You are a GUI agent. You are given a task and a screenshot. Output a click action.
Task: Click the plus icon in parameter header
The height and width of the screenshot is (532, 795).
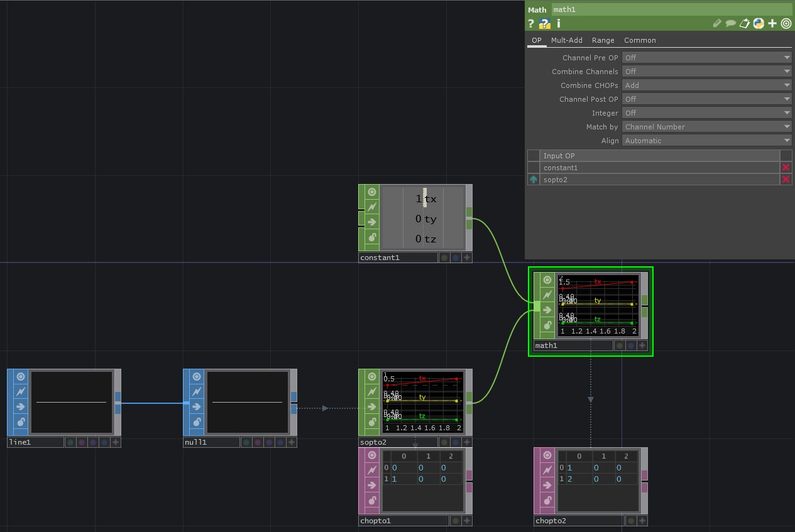(x=772, y=24)
